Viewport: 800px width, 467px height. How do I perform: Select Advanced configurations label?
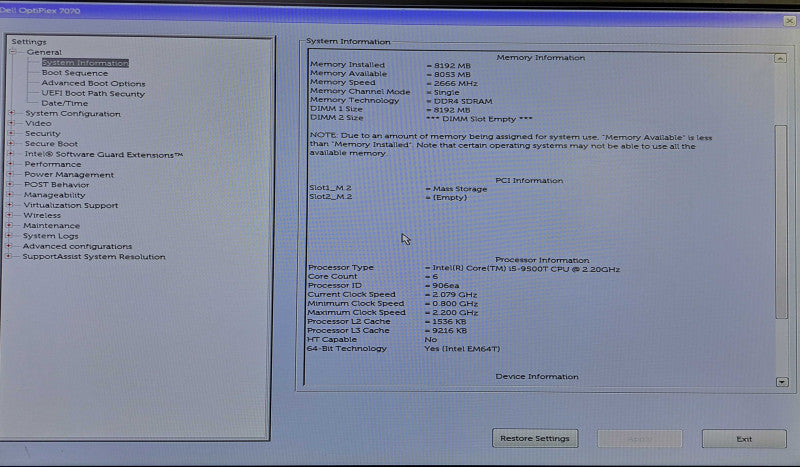tap(77, 246)
